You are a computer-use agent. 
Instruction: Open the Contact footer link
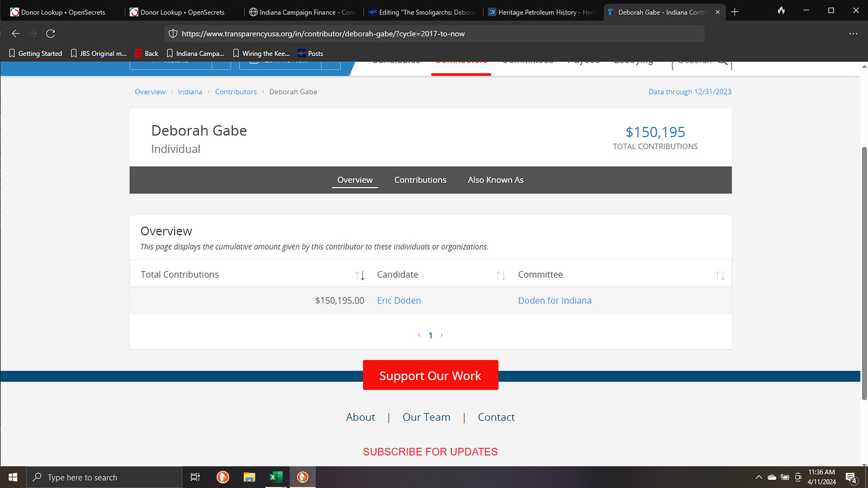click(x=496, y=417)
